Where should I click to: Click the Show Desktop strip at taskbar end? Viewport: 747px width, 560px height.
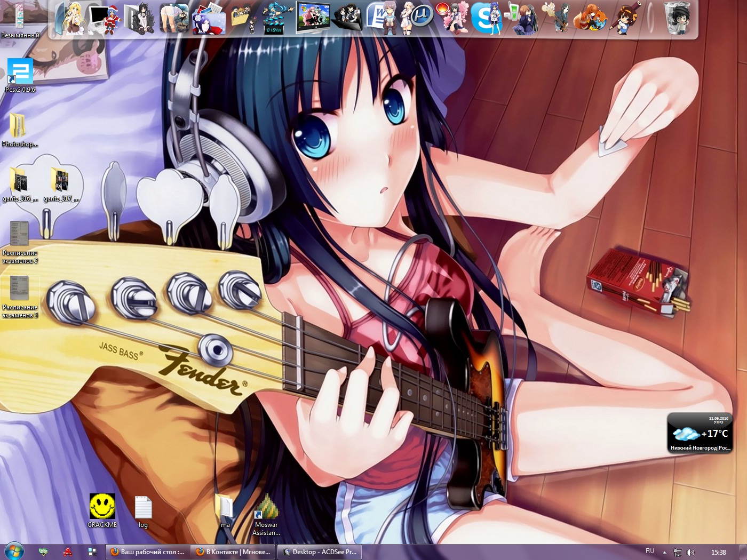point(743,552)
